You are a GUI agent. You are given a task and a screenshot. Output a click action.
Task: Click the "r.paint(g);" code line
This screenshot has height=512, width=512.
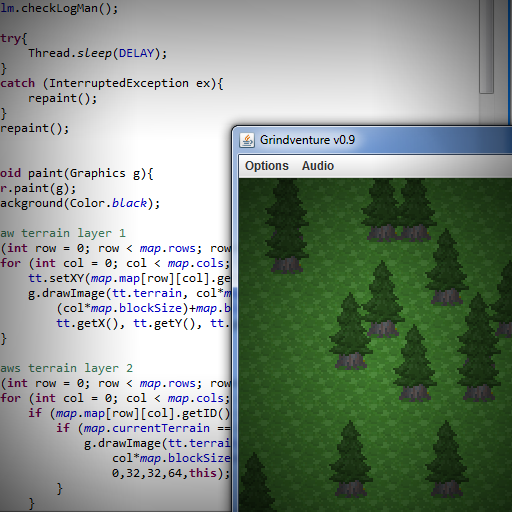click(38, 188)
